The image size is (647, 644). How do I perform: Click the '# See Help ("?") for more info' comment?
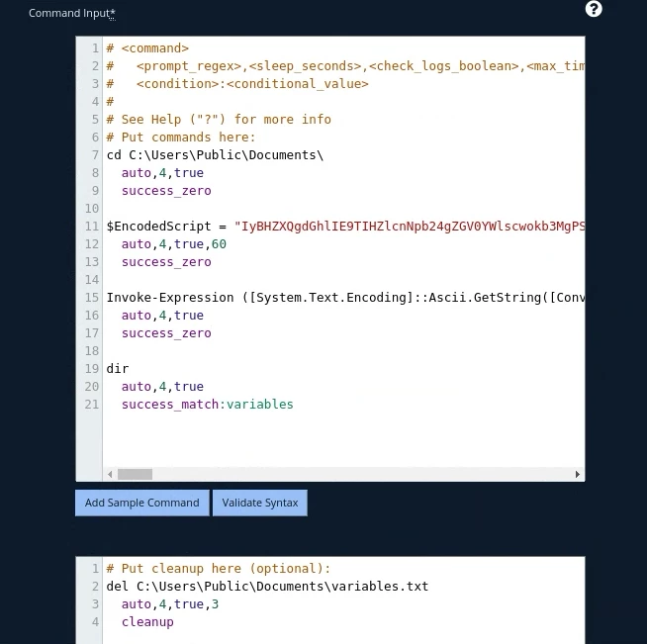tap(219, 120)
